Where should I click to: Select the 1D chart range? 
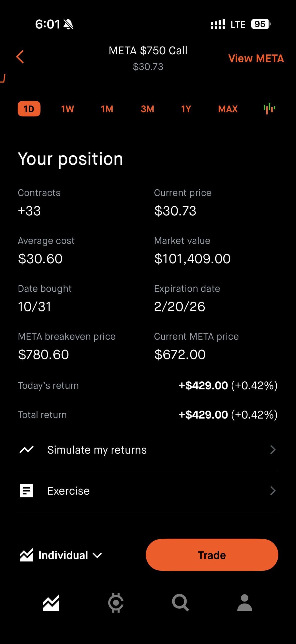(29, 109)
